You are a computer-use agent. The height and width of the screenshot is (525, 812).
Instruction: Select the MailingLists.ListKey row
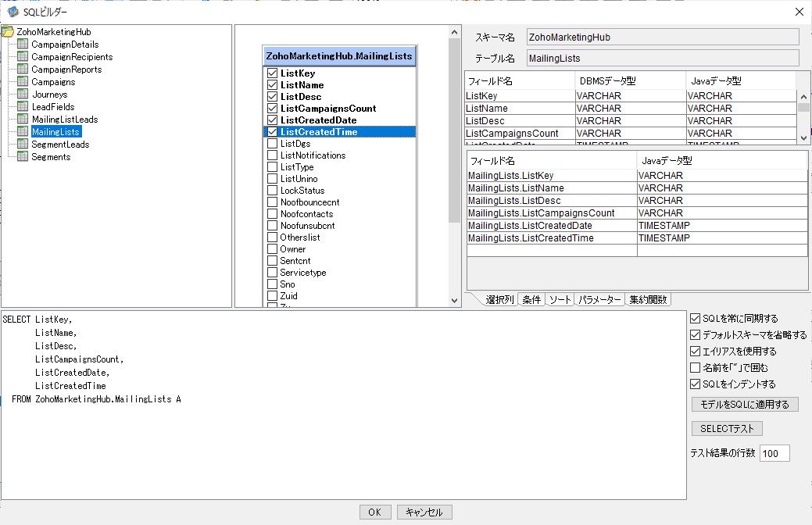[x=637, y=176]
